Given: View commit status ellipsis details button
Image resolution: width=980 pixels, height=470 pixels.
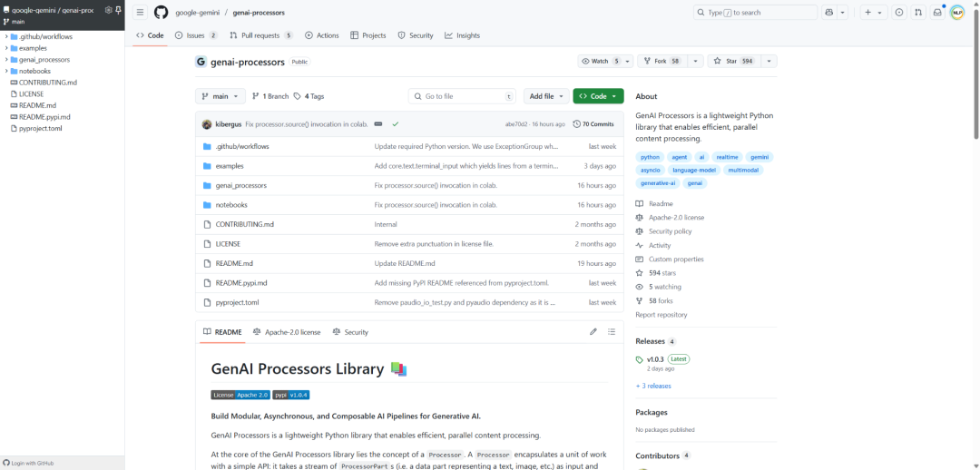Looking at the screenshot, I should [378, 124].
